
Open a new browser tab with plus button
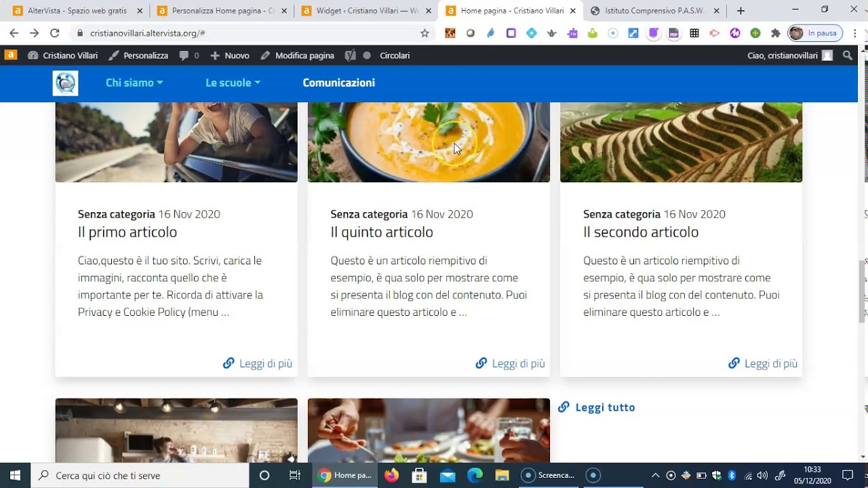[x=741, y=11]
